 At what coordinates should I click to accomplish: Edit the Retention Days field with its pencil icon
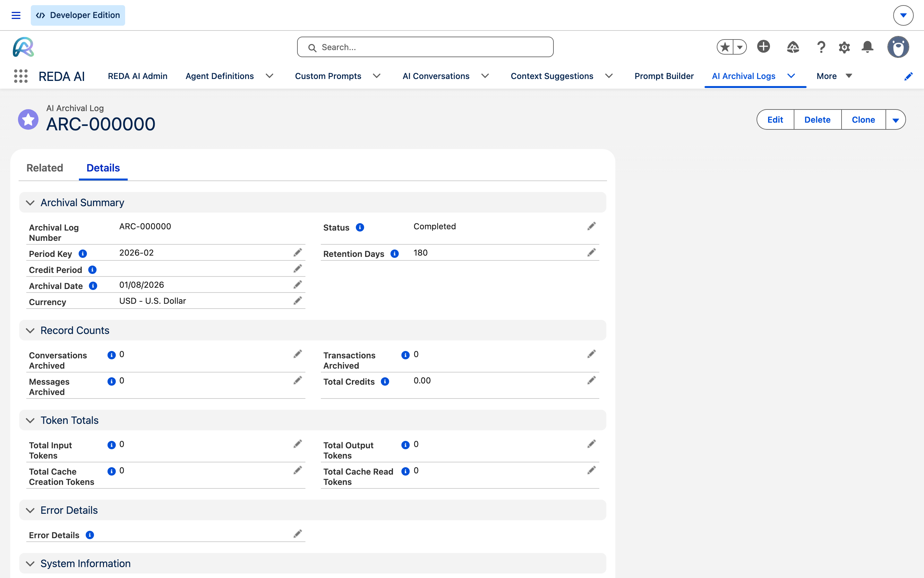(x=591, y=252)
